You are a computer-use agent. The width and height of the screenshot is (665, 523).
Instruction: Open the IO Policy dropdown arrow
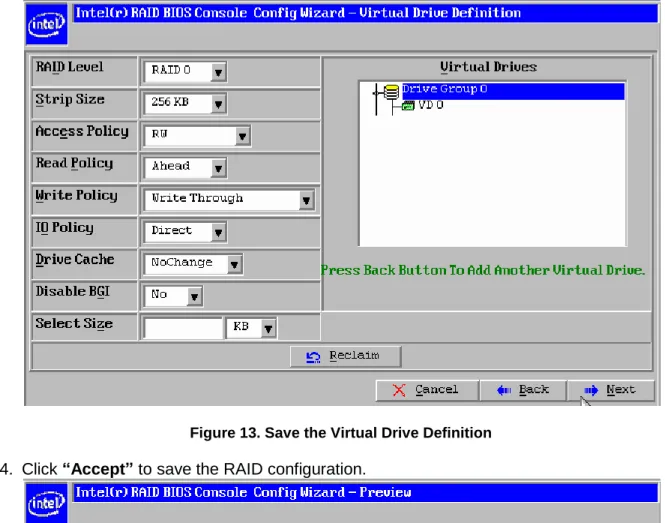click(218, 232)
